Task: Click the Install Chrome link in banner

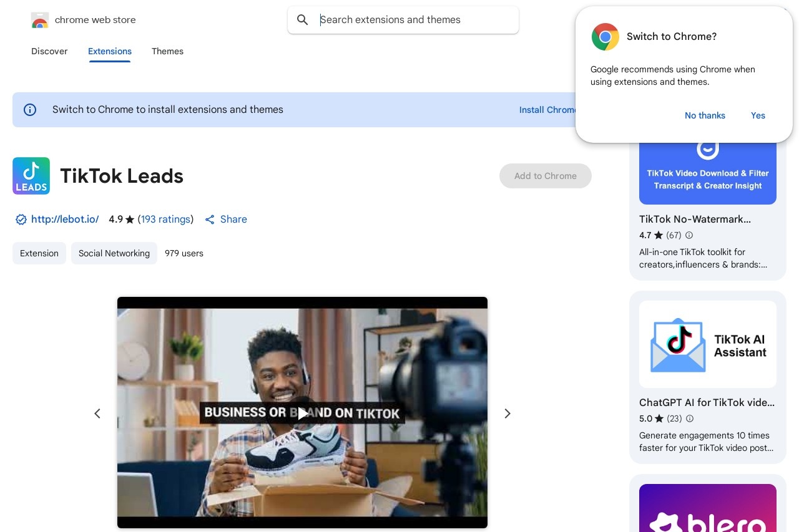Action: (547, 110)
